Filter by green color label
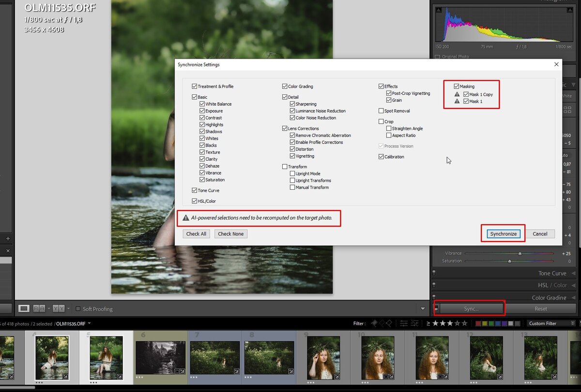Viewport: 581px width, 392px height. click(492, 323)
